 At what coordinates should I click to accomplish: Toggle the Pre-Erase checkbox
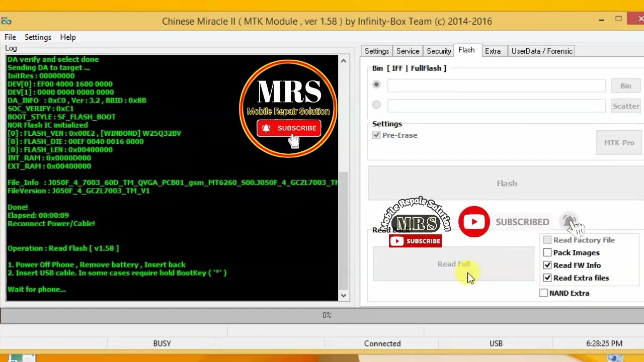click(x=376, y=135)
